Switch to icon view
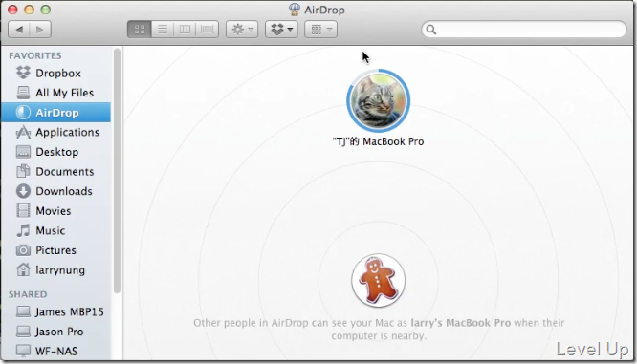Screen dimensions: 637x364 tap(140, 30)
